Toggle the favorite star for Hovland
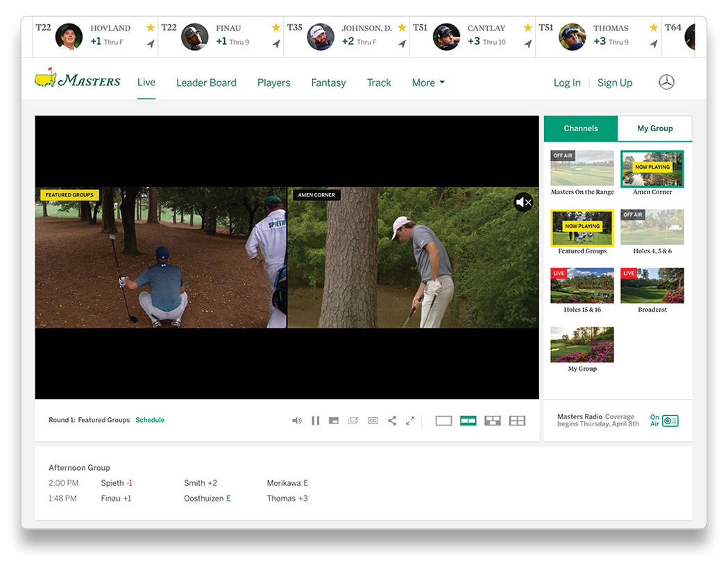This screenshot has height=563, width=728. (151, 27)
